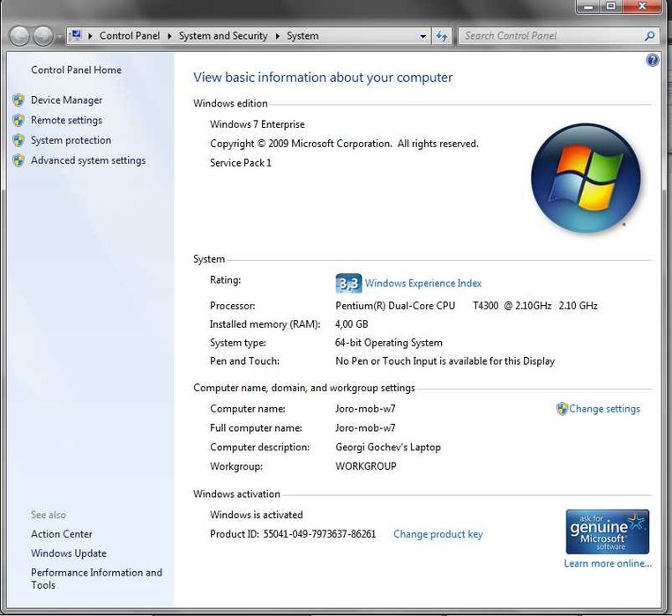This screenshot has width=672, height=616.
Task: Click the Product ID 55041-049-7973637-86261 text
Action: (x=293, y=534)
